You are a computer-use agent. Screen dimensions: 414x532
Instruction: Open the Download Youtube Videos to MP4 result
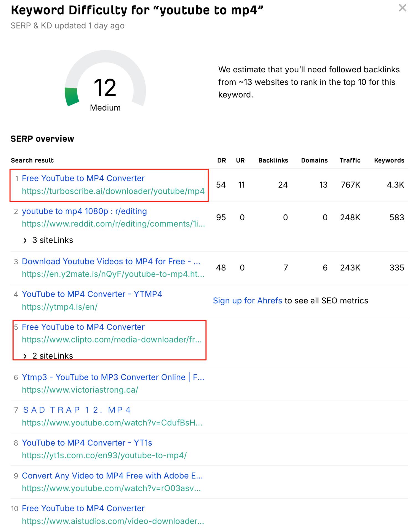[111, 261]
